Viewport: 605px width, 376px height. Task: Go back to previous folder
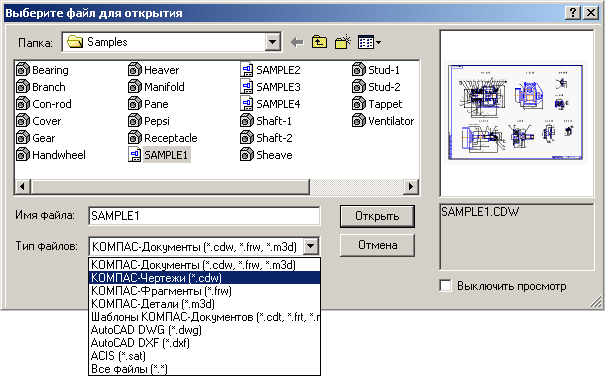[x=297, y=42]
